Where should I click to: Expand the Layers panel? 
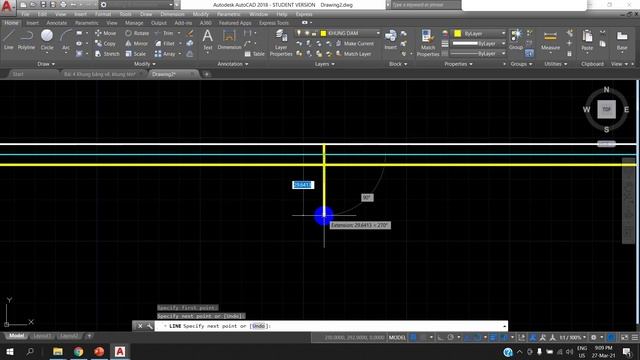[x=324, y=64]
